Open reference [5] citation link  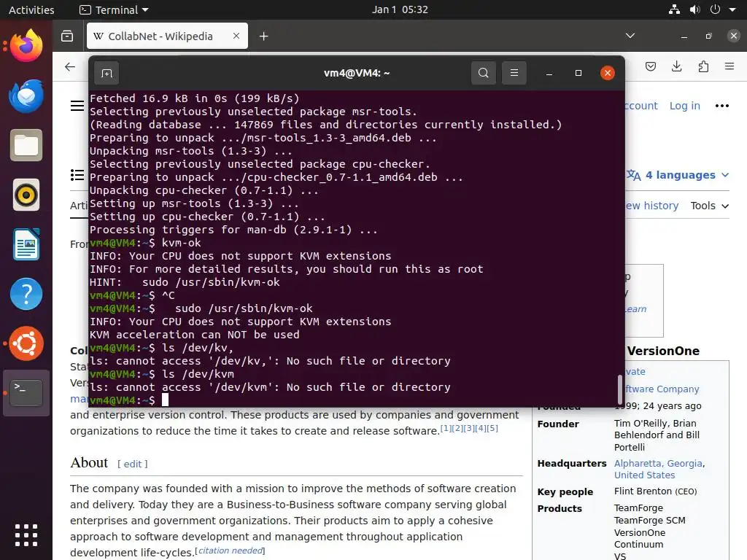click(492, 428)
